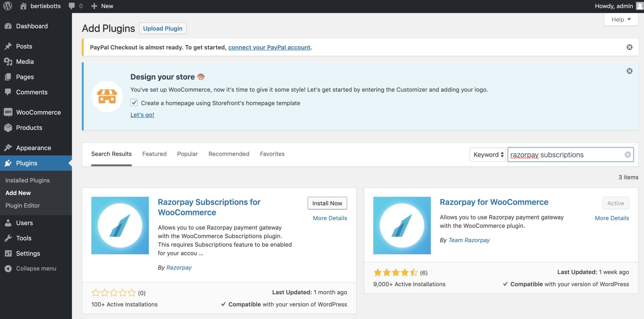Select "100+ Active Installations" text
This screenshot has height=319, width=644.
124,304
